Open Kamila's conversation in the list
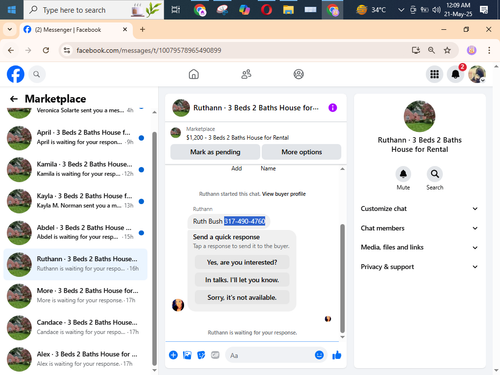The width and height of the screenshot is (500, 375). coord(76,169)
